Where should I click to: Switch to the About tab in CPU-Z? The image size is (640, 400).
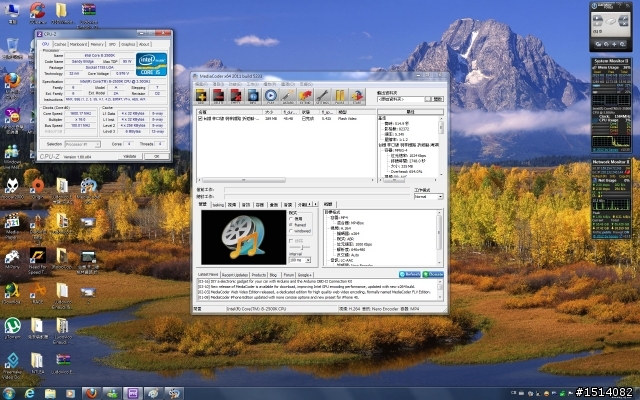point(144,44)
